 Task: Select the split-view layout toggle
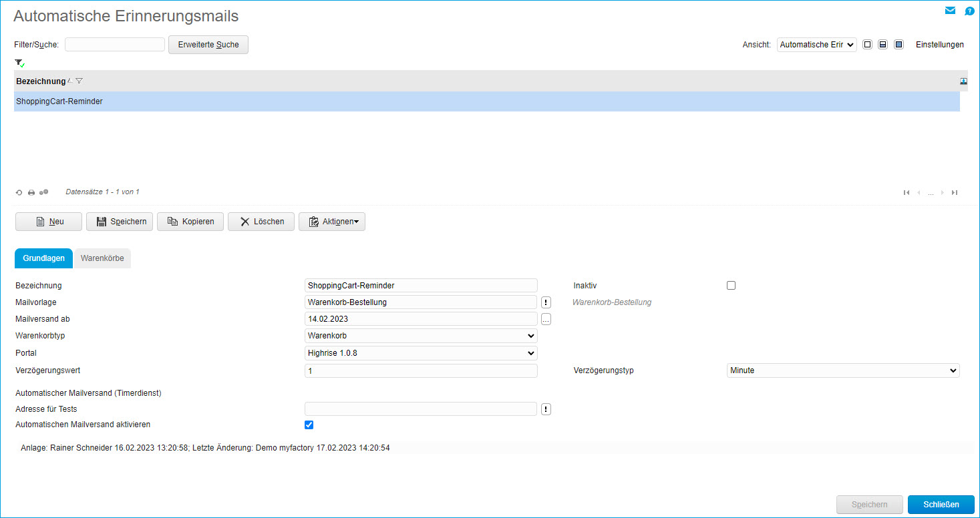point(882,45)
